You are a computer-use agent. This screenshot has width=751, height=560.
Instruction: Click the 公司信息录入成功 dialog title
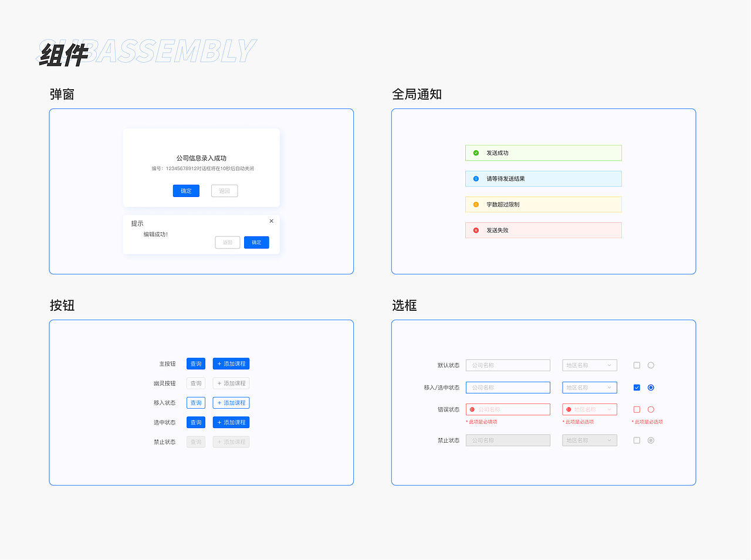(x=201, y=158)
